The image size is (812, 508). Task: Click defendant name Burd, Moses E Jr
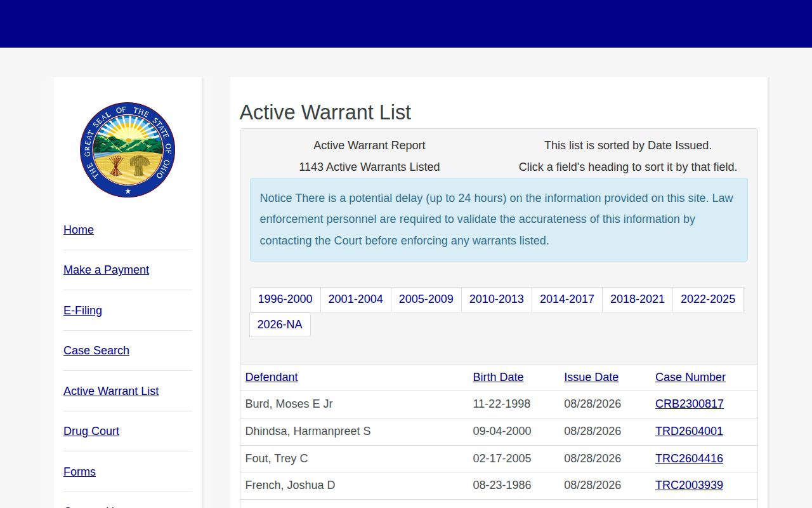(x=289, y=404)
